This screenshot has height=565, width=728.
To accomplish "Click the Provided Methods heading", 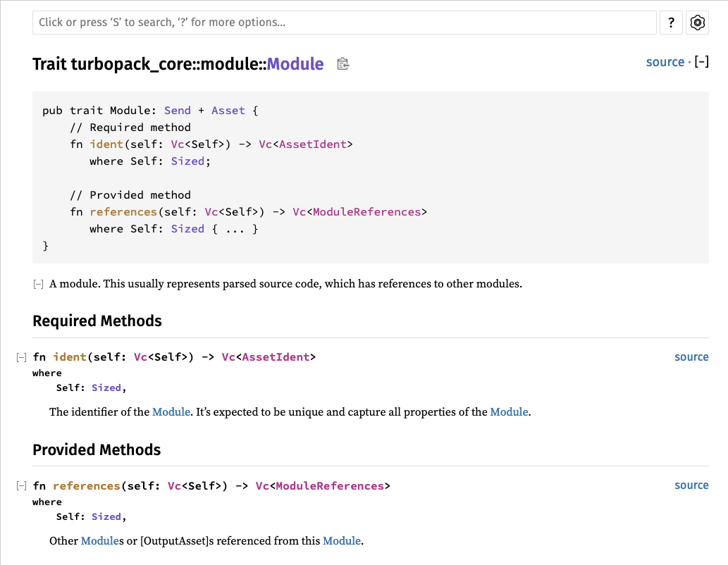I will [x=97, y=449].
